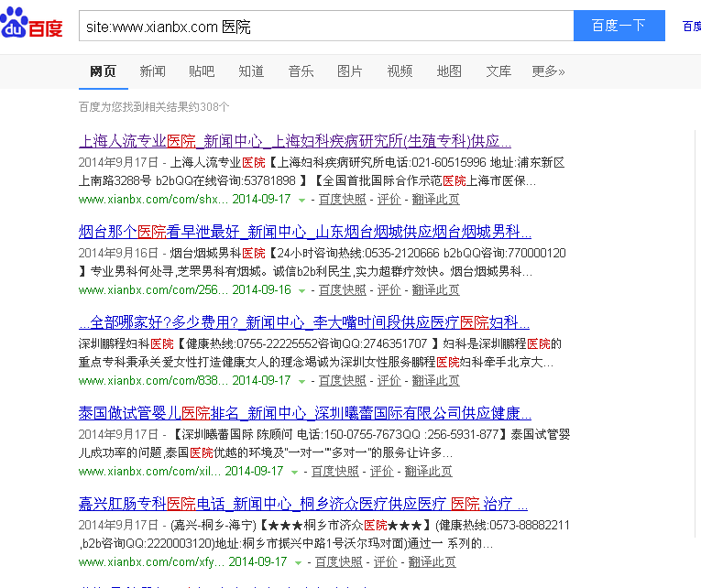Open the 知道 tab

pyautogui.click(x=251, y=71)
